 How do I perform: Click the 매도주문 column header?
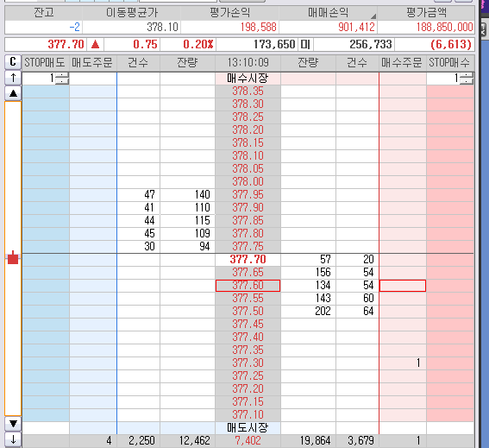click(92, 62)
